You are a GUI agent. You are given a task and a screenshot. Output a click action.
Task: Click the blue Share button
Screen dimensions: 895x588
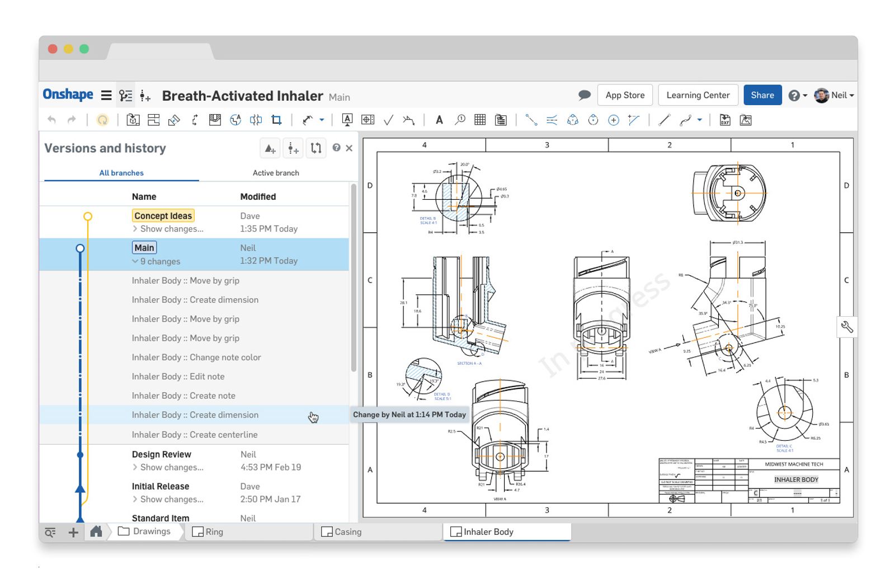pyautogui.click(x=762, y=95)
